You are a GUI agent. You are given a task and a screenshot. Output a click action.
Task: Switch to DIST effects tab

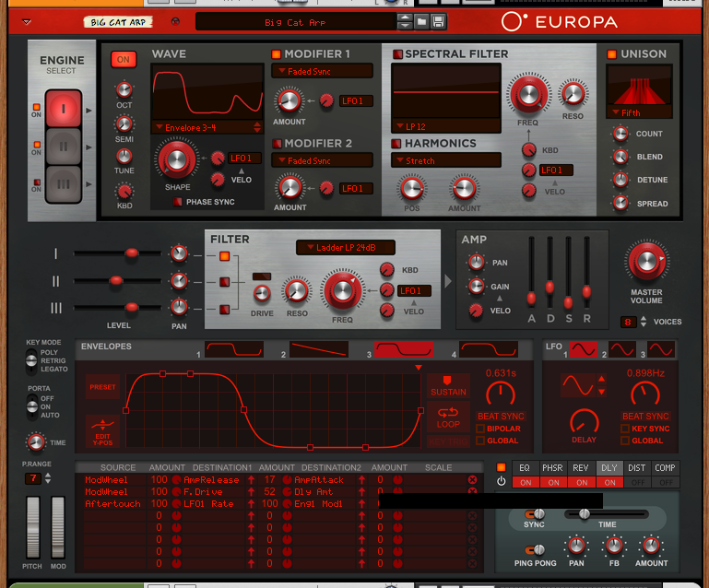click(637, 468)
